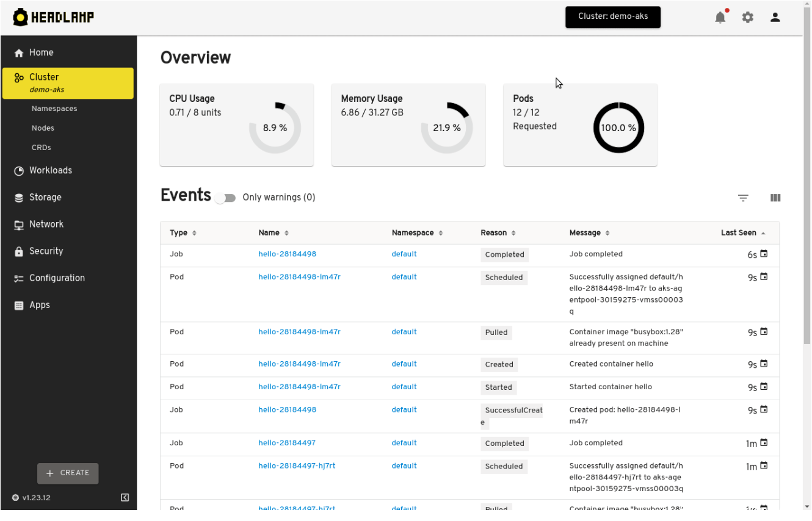Click the calendar icon on the first event row
Viewport: 812px width, 521px height.
(x=763, y=254)
